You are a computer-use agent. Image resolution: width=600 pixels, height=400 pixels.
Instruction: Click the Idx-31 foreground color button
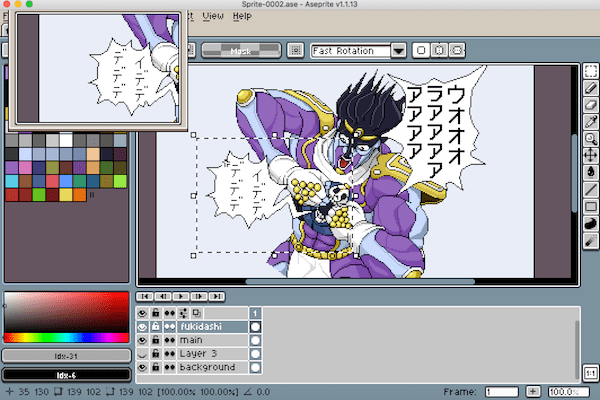(x=66, y=356)
